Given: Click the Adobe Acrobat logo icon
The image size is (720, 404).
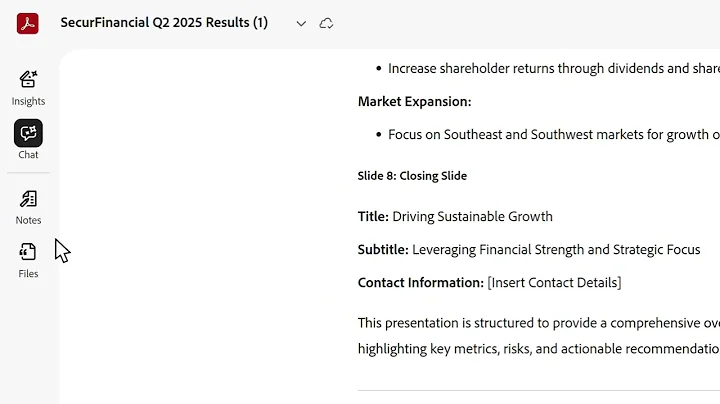Looking at the screenshot, I should pyautogui.click(x=28, y=23).
